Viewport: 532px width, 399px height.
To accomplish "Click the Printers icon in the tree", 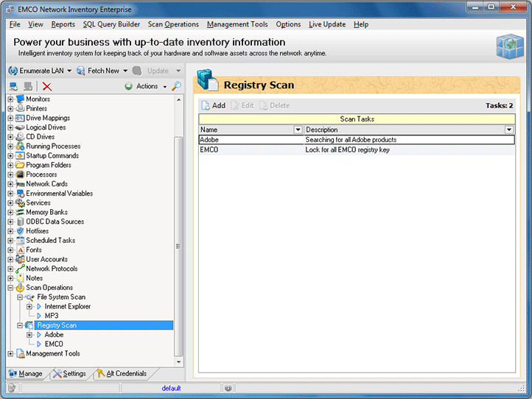I will point(21,108).
